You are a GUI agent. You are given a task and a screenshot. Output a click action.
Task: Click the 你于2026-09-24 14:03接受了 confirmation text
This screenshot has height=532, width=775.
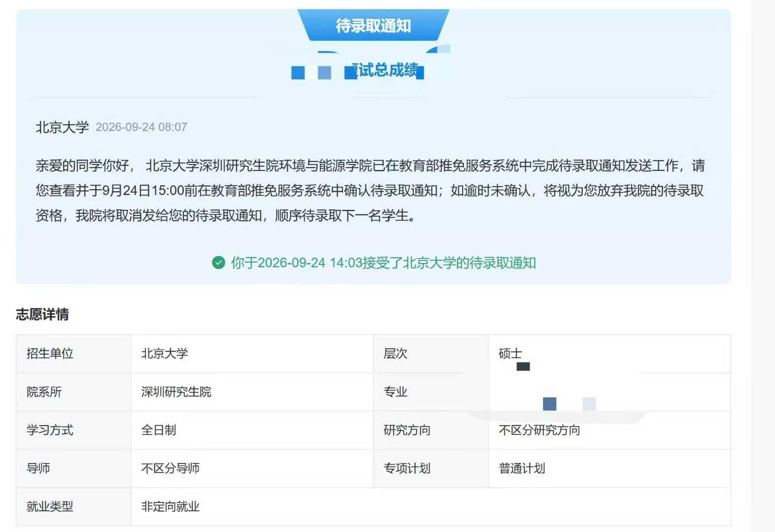(383, 263)
